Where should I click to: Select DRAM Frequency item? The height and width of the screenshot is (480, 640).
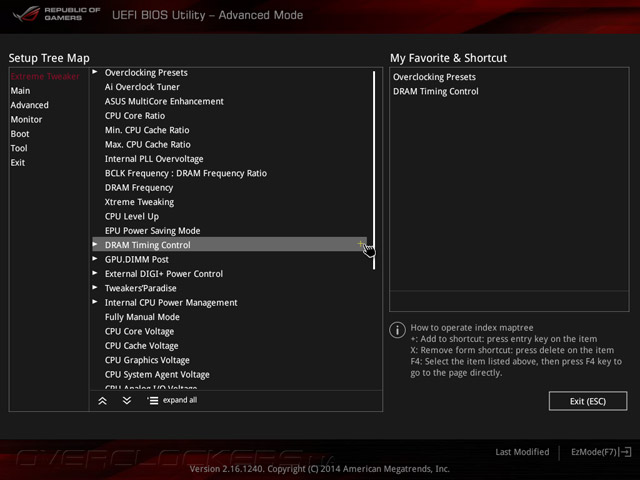click(139, 188)
